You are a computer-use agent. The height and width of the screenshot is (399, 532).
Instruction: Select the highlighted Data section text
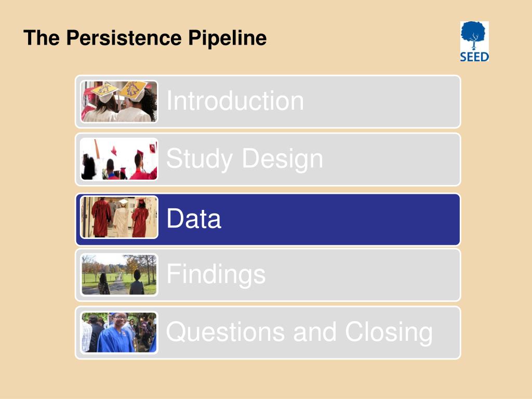tap(194, 218)
